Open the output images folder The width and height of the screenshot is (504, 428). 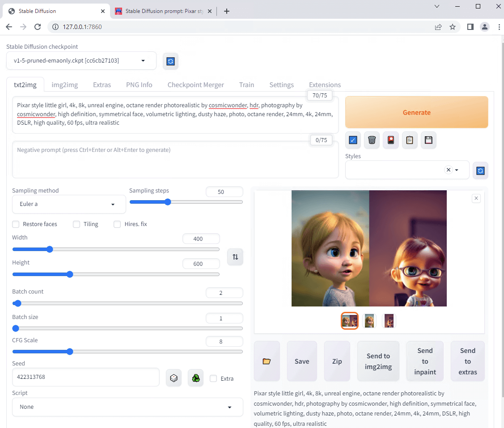click(x=267, y=361)
